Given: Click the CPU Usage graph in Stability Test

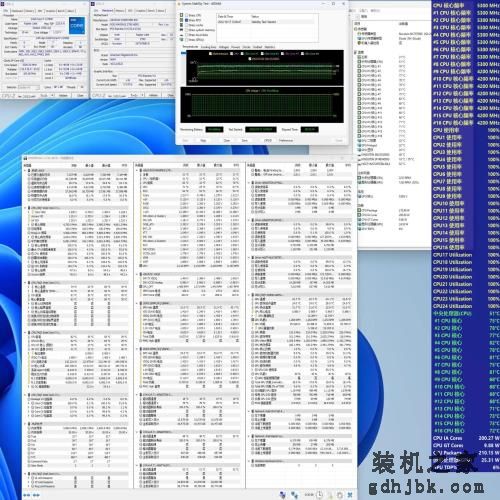Looking at the screenshot, I should pos(262,105).
